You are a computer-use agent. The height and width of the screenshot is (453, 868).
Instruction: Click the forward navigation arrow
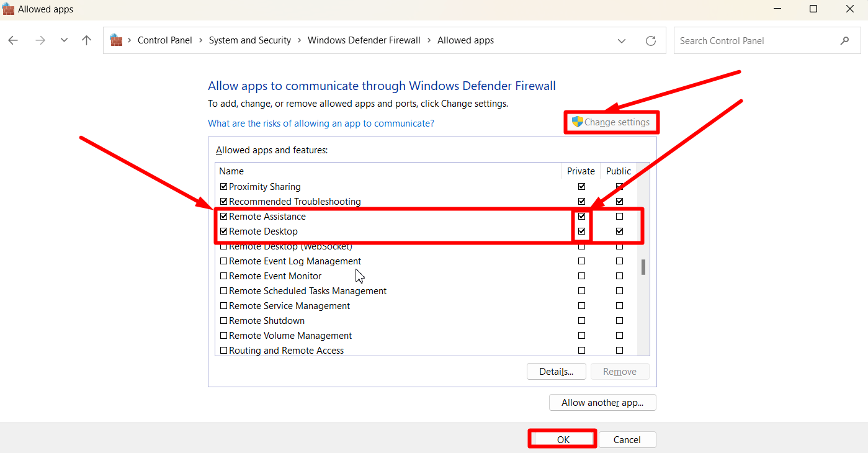40,40
